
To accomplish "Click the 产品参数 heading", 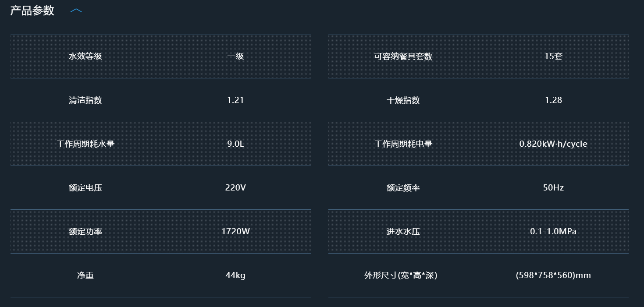I will [x=32, y=11].
